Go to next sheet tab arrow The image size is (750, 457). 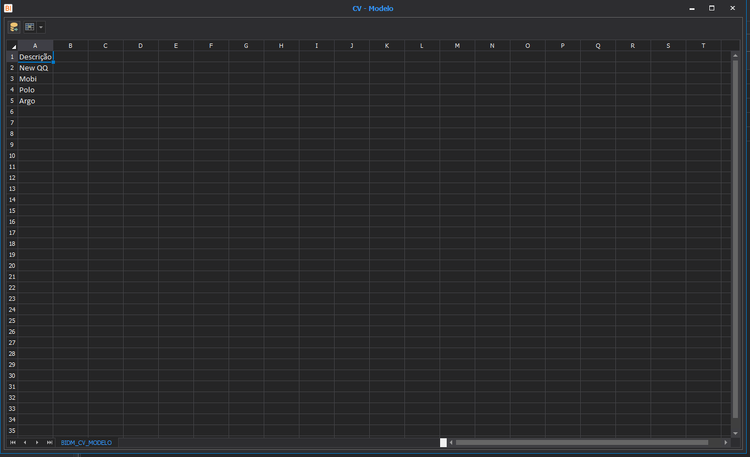tap(37, 443)
